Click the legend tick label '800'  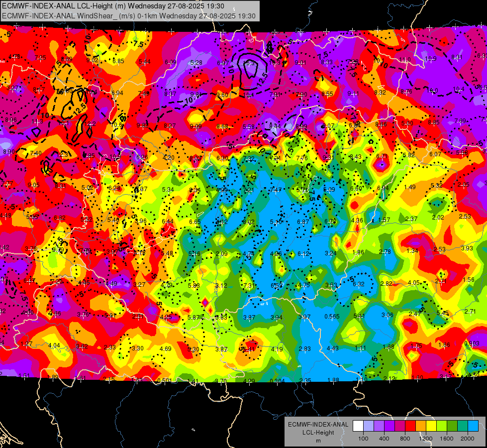(x=405, y=439)
